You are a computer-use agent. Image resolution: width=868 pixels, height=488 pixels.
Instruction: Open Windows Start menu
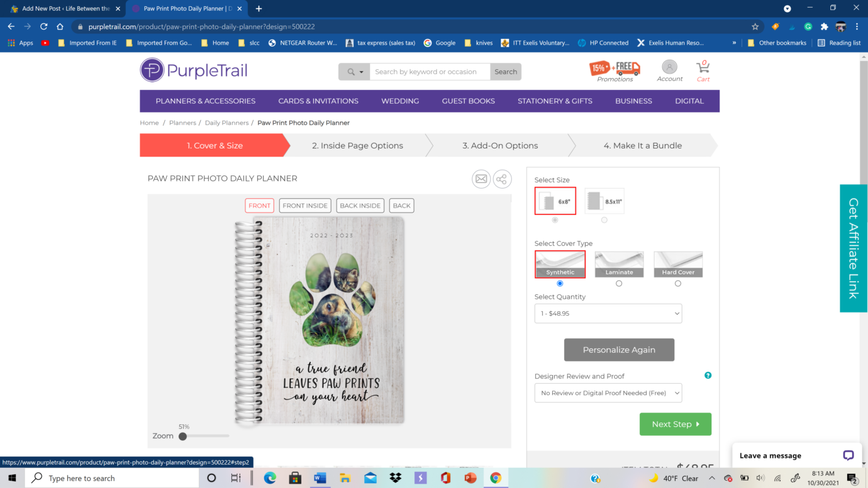pyautogui.click(x=12, y=478)
